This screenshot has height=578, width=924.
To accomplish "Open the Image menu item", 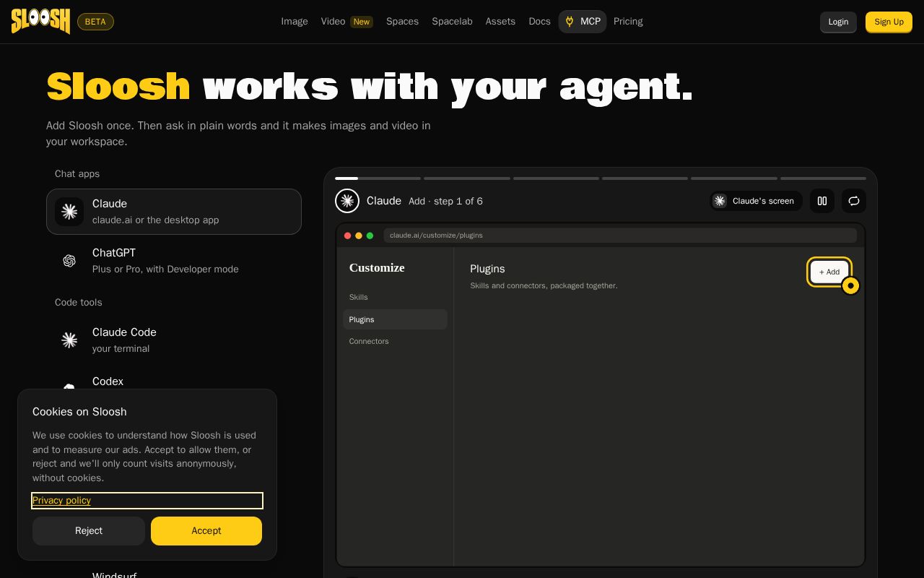I will (x=295, y=22).
